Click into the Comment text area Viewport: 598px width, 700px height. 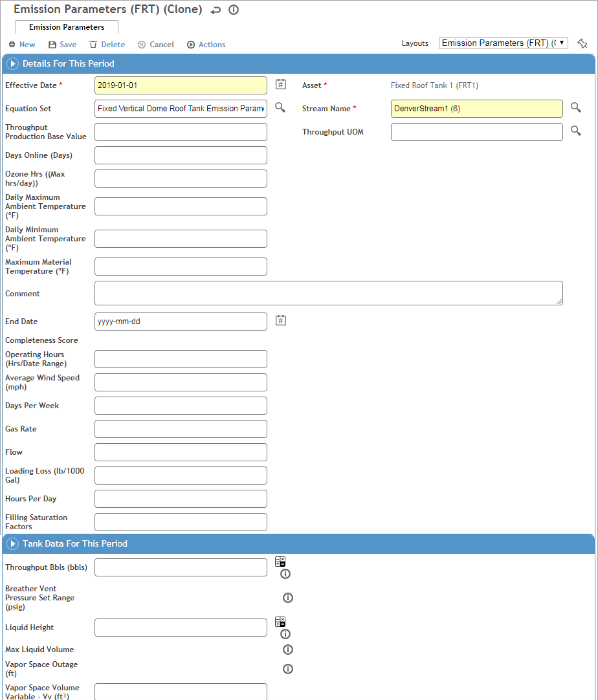click(329, 293)
